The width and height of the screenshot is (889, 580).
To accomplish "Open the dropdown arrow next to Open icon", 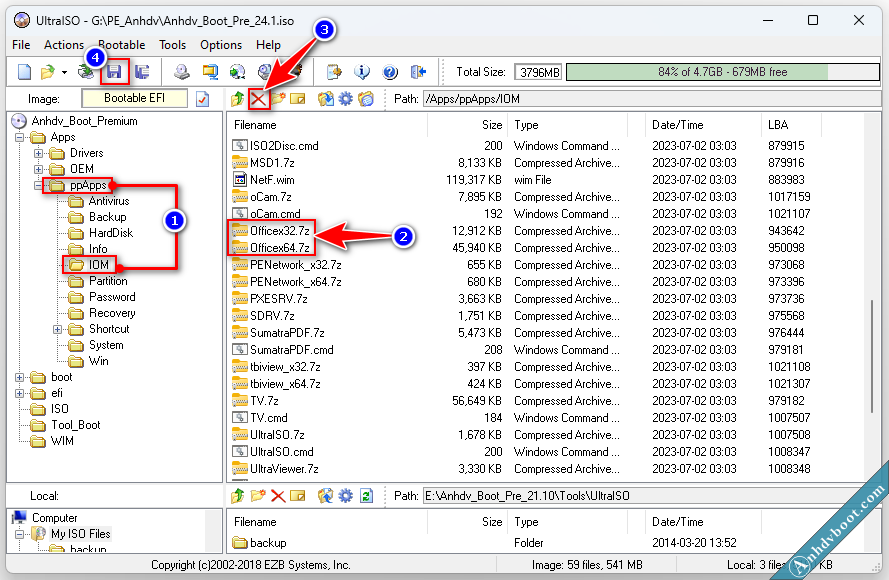I will click(64, 72).
